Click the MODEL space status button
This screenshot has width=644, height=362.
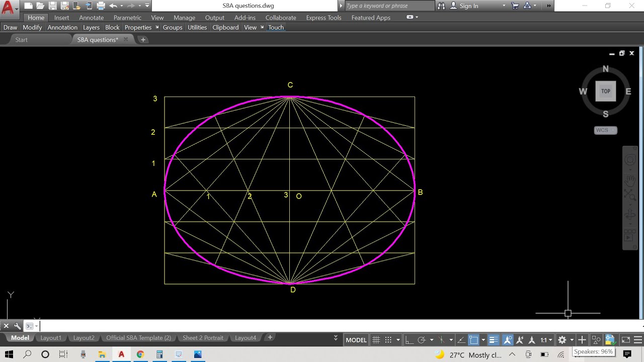point(356,340)
